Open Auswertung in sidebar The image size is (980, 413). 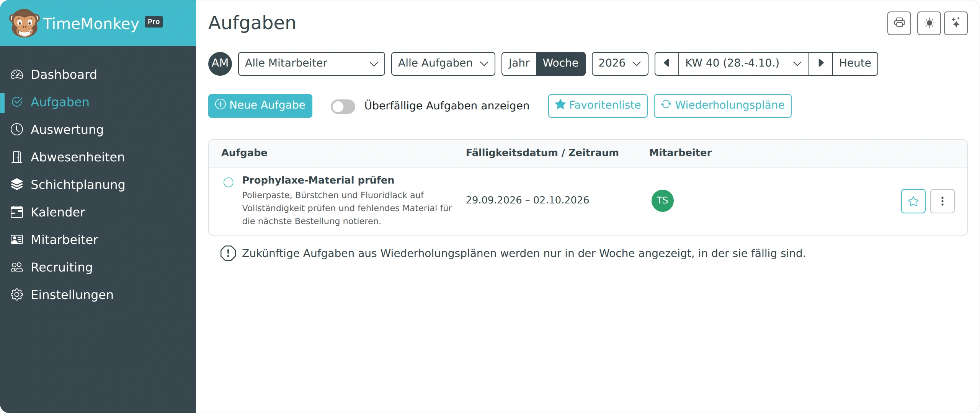pyautogui.click(x=98, y=130)
